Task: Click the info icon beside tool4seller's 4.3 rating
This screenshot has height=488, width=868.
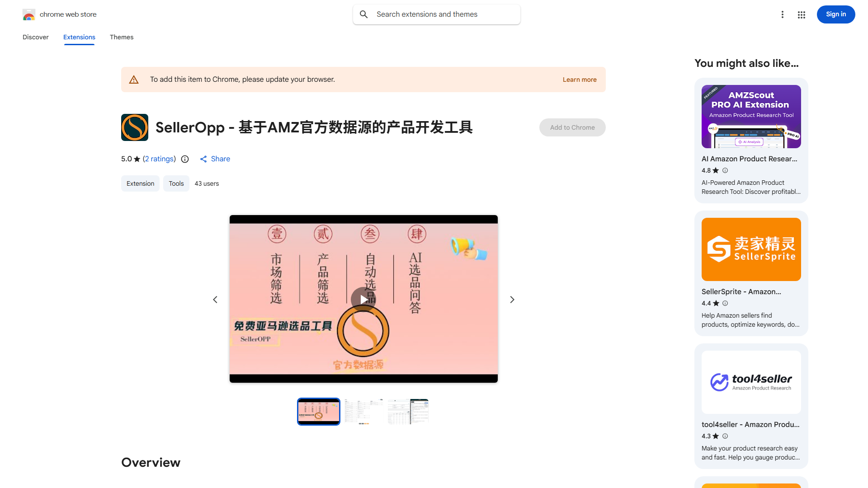Action: coord(725,436)
